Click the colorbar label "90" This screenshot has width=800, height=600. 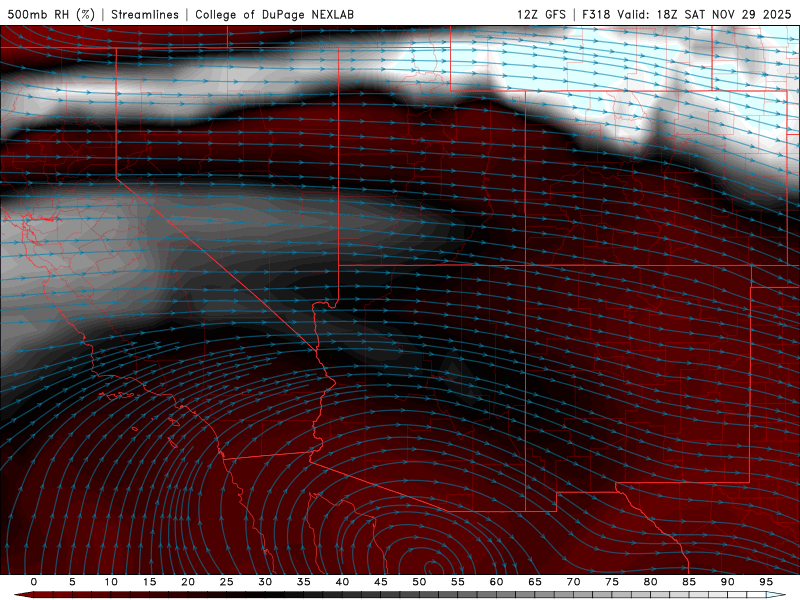727,582
